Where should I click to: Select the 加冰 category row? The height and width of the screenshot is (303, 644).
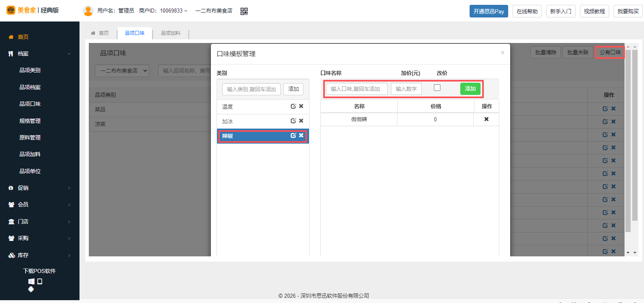click(x=263, y=121)
